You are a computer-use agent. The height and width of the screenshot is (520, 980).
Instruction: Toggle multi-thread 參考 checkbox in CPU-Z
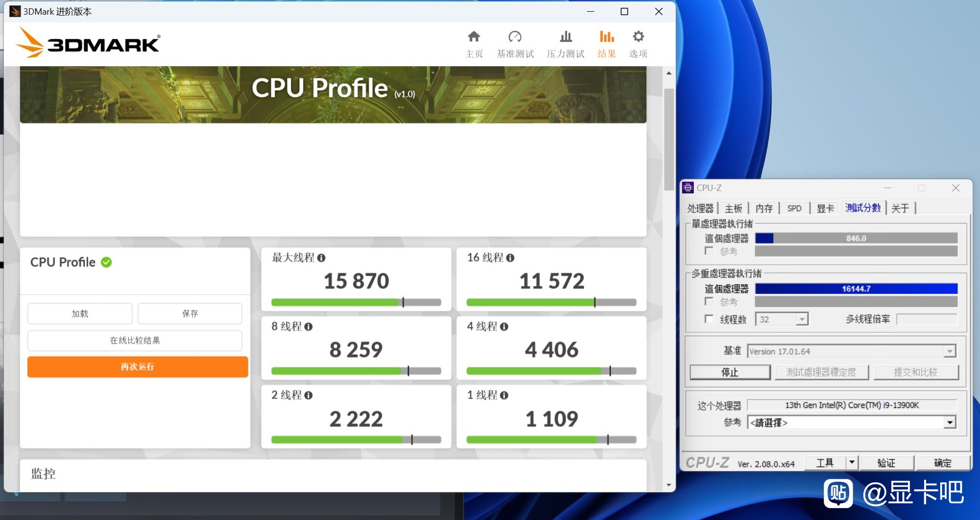click(x=709, y=302)
